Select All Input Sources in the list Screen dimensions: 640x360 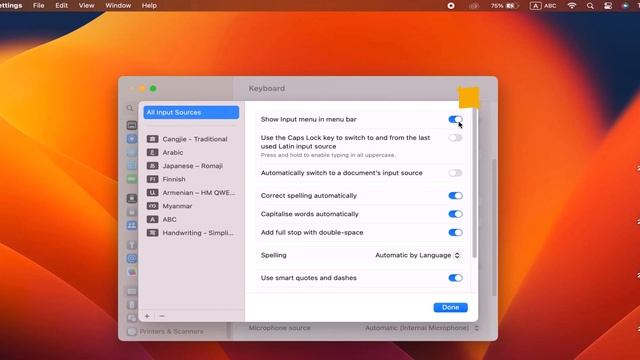191,113
